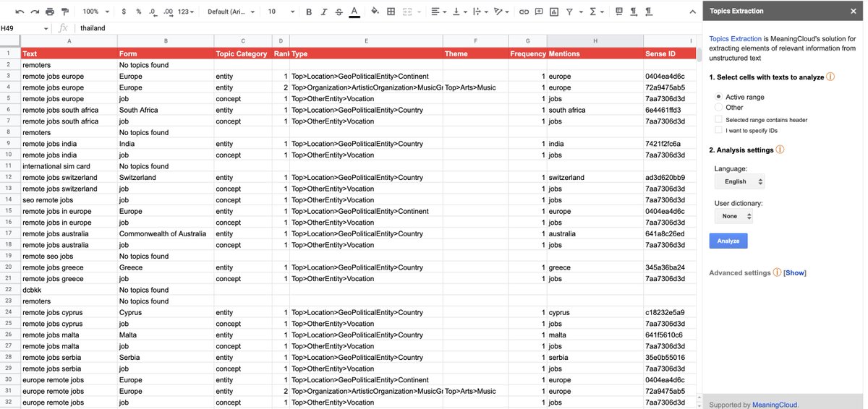Select the Sense ID header cell
Screen dimensions: 868x409
coord(669,53)
